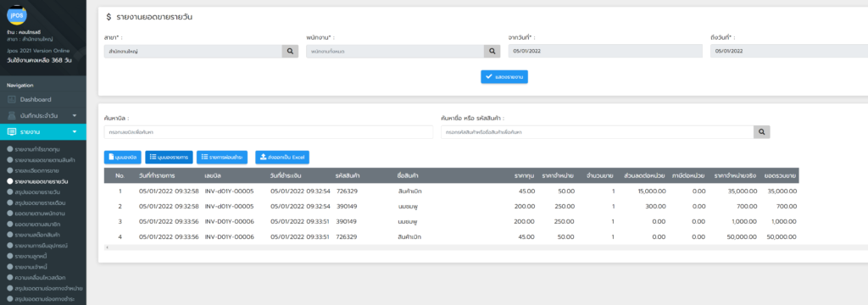Expand the บันทึกประจำวัน menu arrow

point(75,116)
